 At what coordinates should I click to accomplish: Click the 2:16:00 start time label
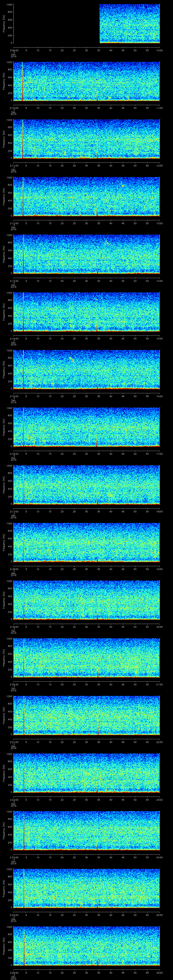click(14, 454)
